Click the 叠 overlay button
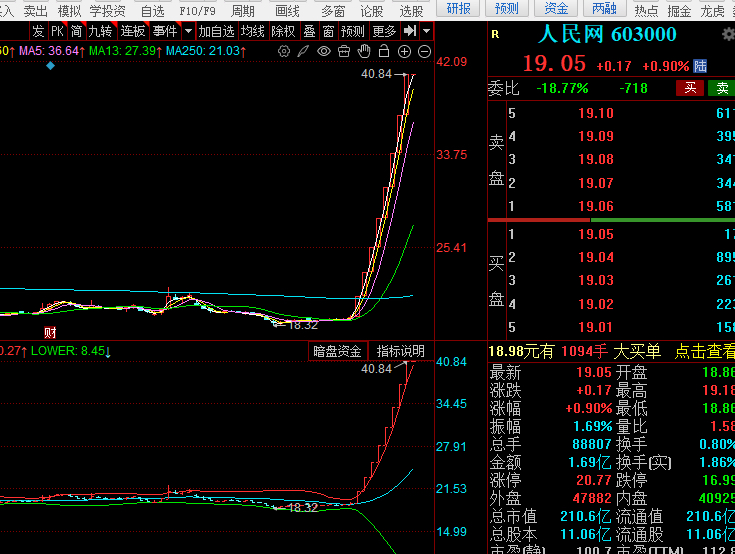735x554 pixels. [309, 31]
